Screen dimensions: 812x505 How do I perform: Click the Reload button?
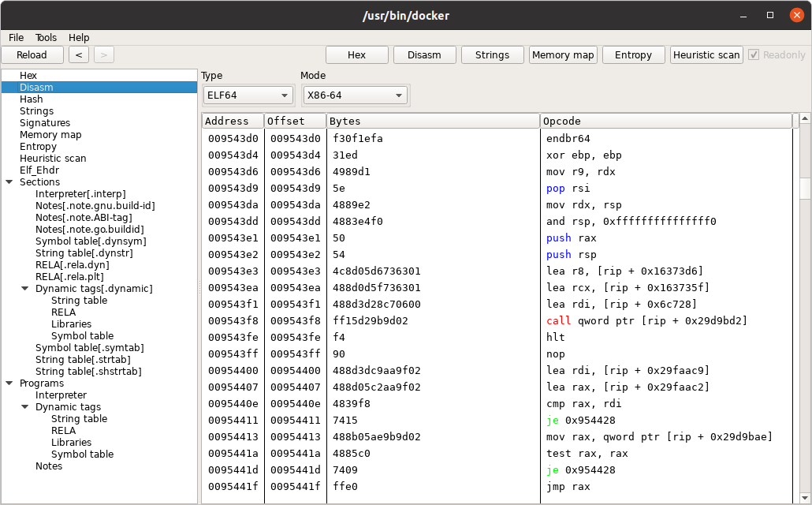click(32, 55)
